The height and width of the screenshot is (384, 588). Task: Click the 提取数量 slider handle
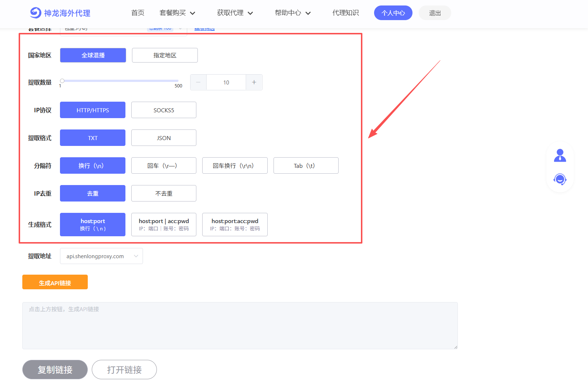point(62,81)
